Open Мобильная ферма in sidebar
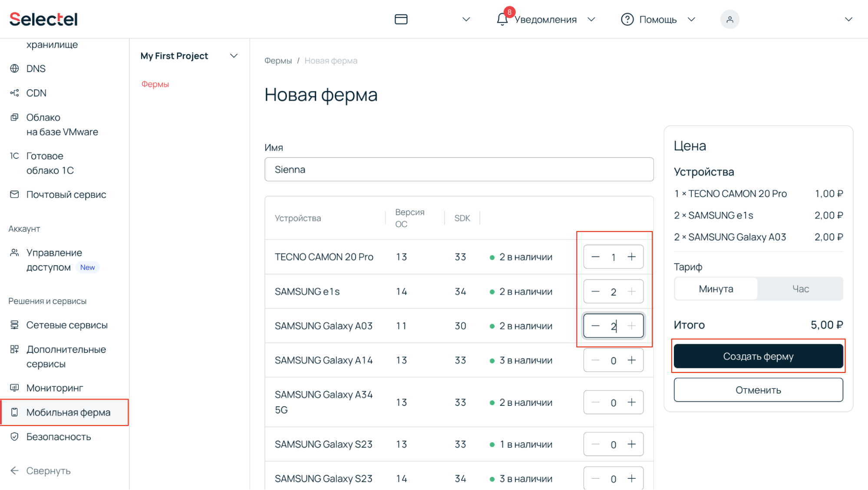Screen dimensions: 868x490 click(68, 412)
